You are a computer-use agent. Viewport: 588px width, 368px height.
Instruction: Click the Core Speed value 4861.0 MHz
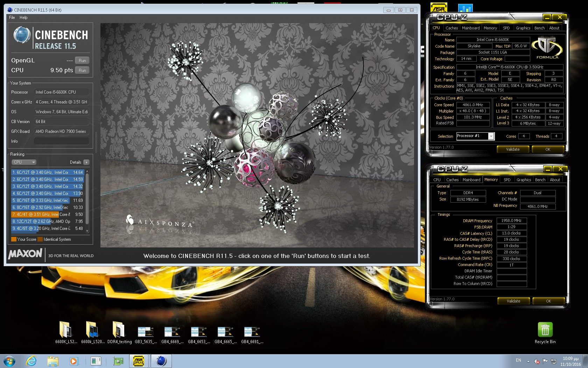point(473,105)
